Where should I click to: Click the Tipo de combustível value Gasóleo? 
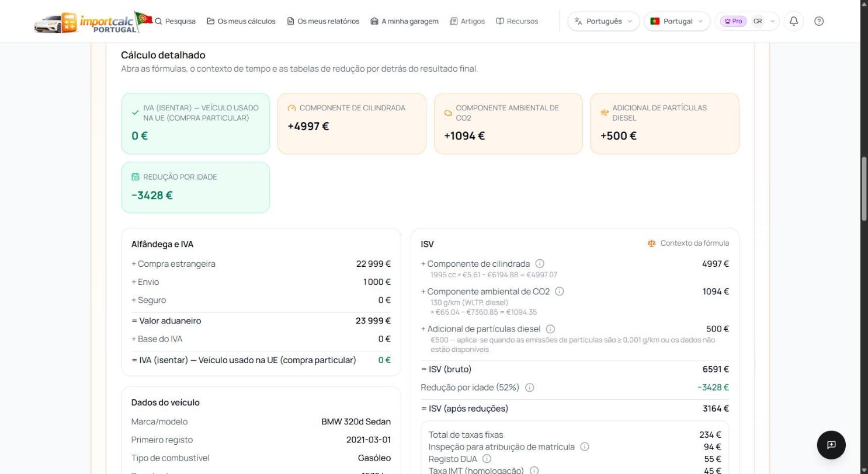tap(374, 458)
